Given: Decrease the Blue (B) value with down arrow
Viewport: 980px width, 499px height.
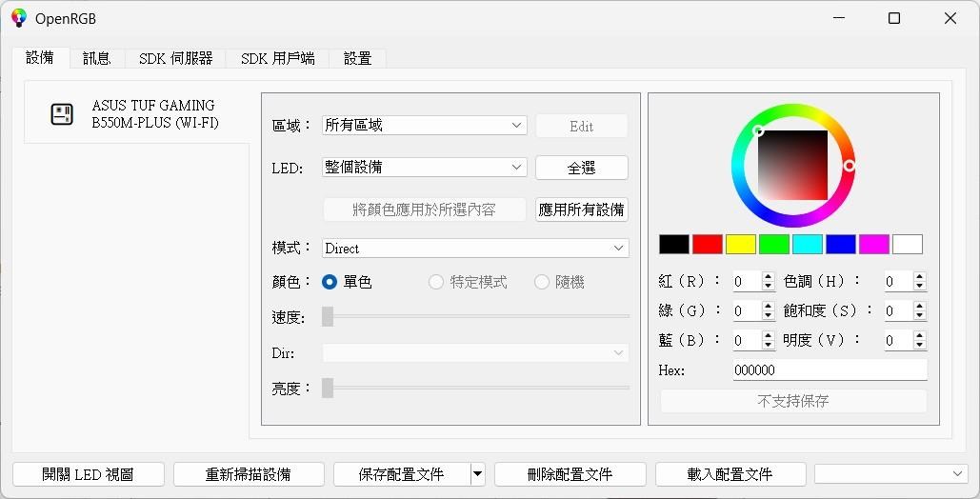Looking at the screenshot, I should coord(769,345).
